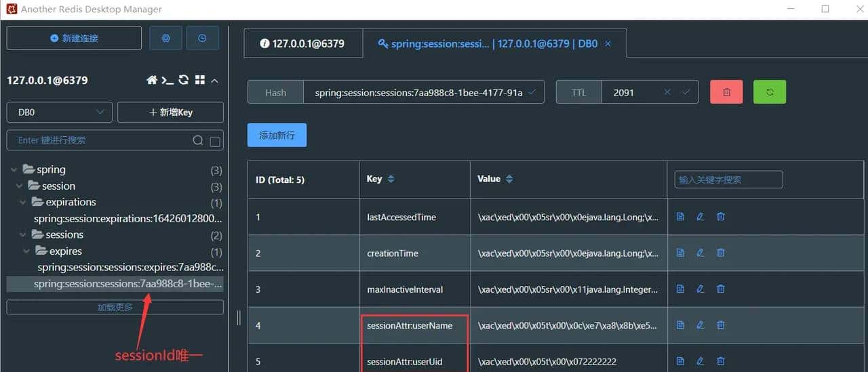Open the DB0 database dropdown
The image size is (868, 372).
click(x=59, y=112)
